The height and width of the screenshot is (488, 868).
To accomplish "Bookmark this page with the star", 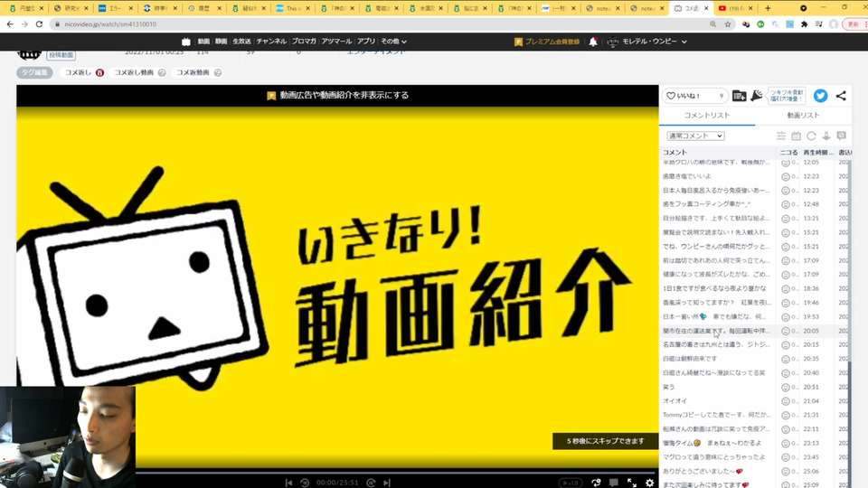I will [727, 24].
